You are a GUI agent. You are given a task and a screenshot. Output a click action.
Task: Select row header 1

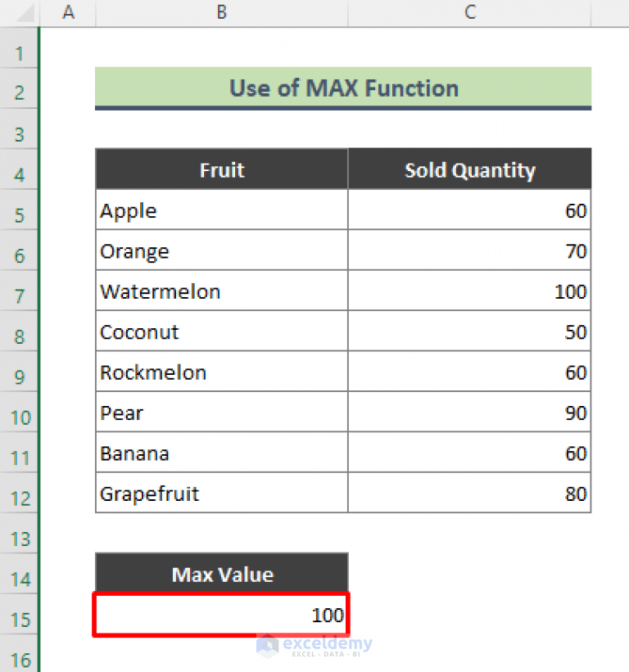point(20,52)
